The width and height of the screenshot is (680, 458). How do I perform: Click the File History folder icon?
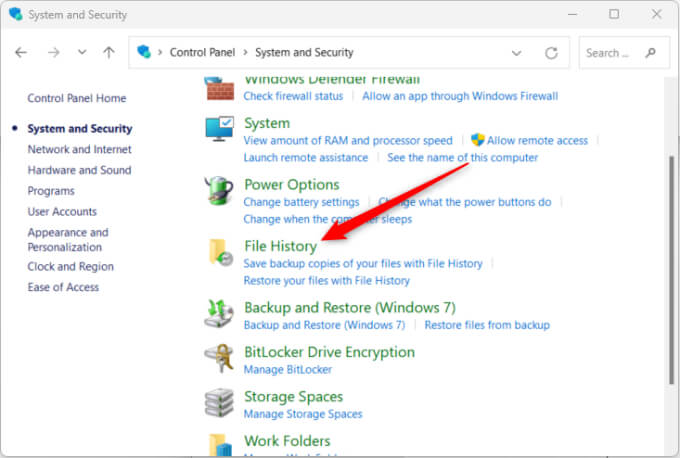tap(221, 252)
